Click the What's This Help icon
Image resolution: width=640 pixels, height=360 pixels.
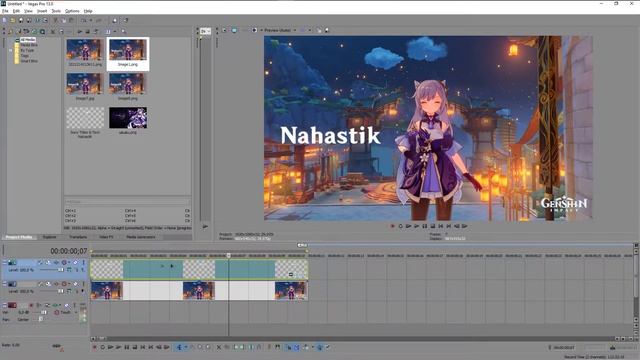click(x=126, y=20)
